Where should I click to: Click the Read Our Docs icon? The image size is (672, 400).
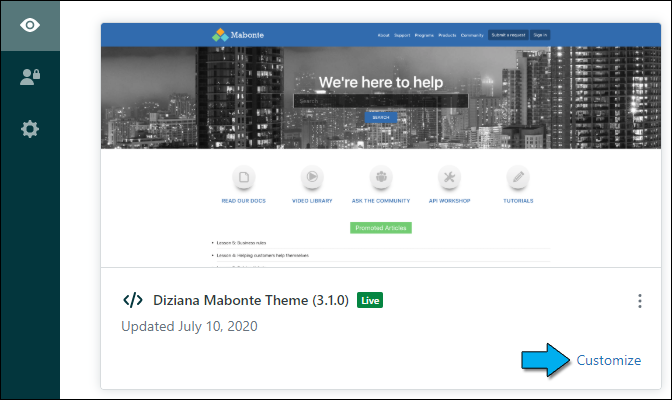[x=243, y=177]
